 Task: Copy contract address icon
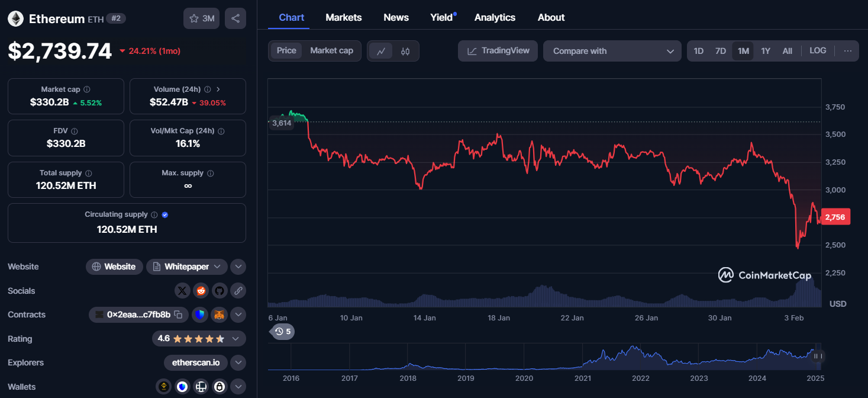(178, 314)
